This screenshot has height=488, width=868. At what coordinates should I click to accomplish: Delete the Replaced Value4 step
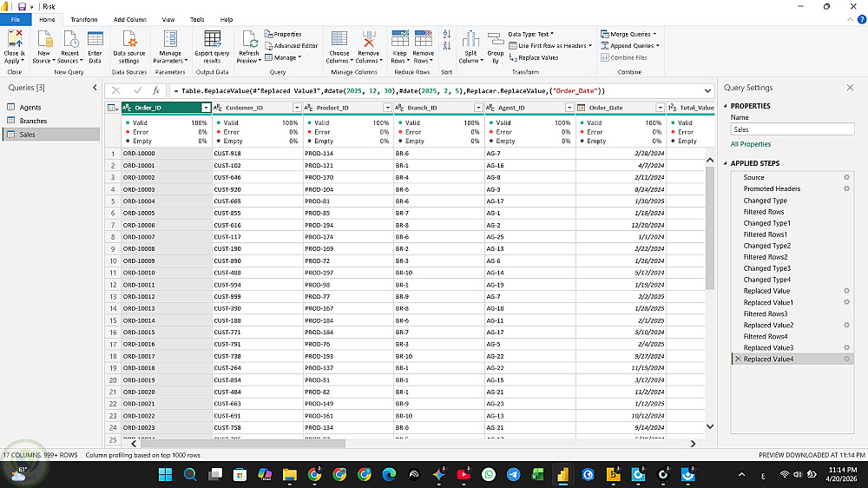pyautogui.click(x=738, y=359)
